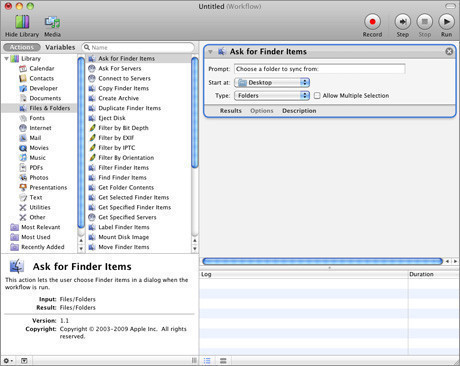Select Photos category icon
Image resolution: width=460 pixels, height=366 pixels.
tap(23, 178)
